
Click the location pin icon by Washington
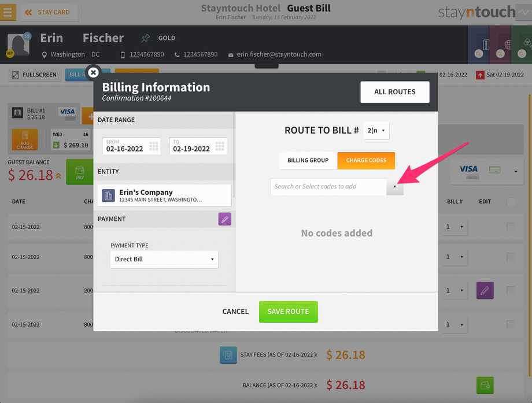click(x=44, y=54)
